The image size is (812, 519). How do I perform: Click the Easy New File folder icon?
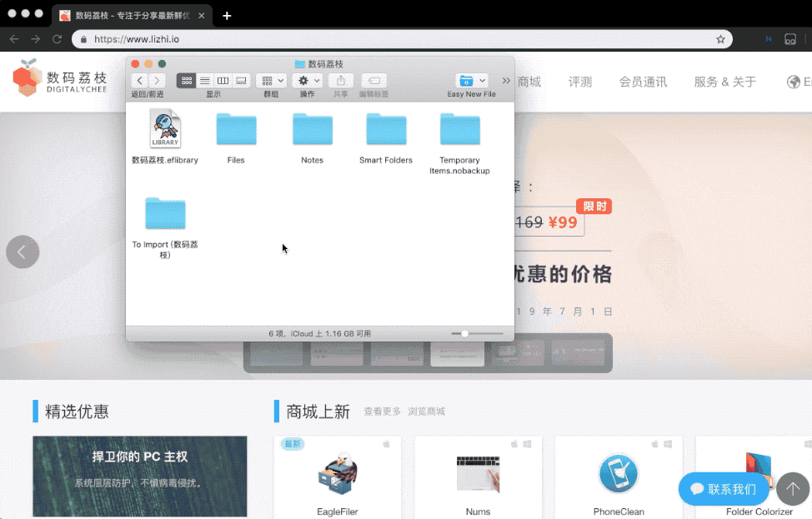click(466, 81)
